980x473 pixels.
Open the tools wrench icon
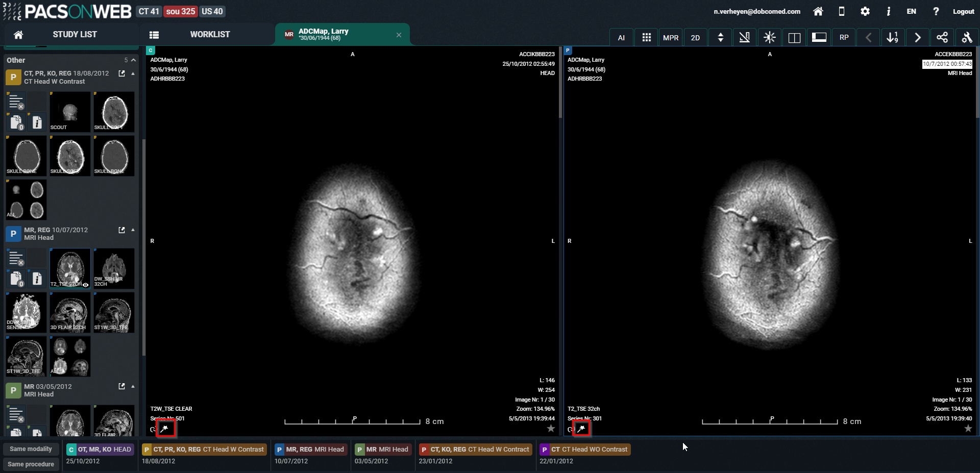(967, 38)
